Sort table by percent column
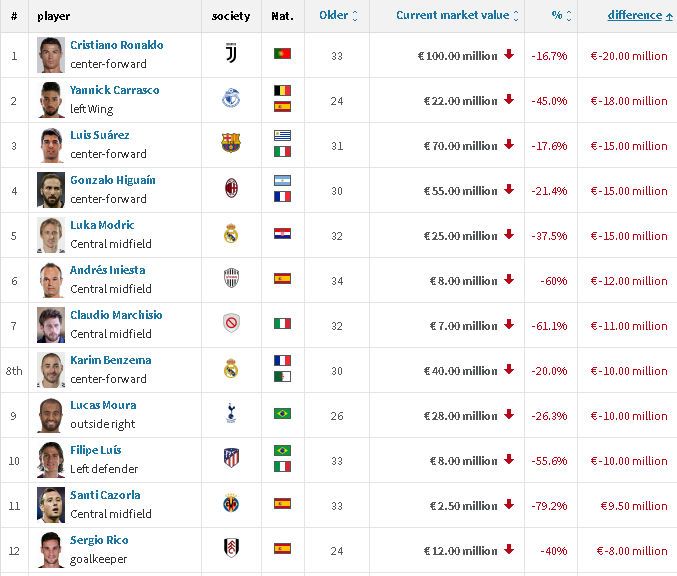 (561, 16)
